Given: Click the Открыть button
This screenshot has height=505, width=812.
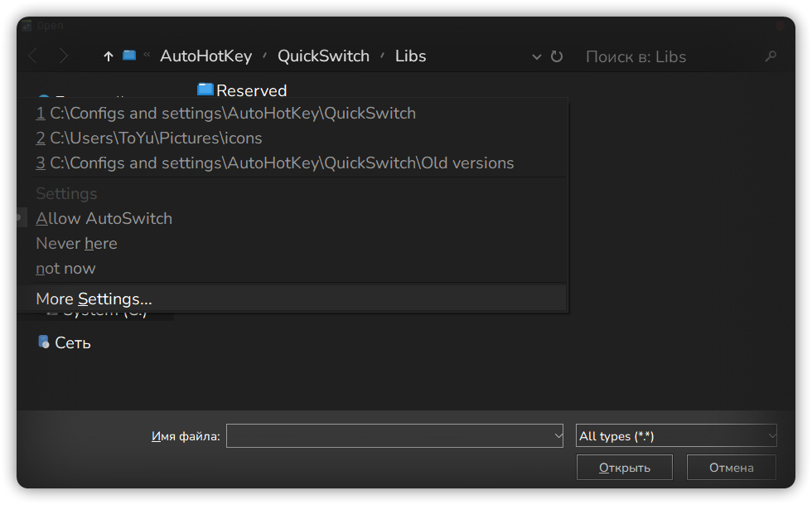Looking at the screenshot, I should 624,468.
